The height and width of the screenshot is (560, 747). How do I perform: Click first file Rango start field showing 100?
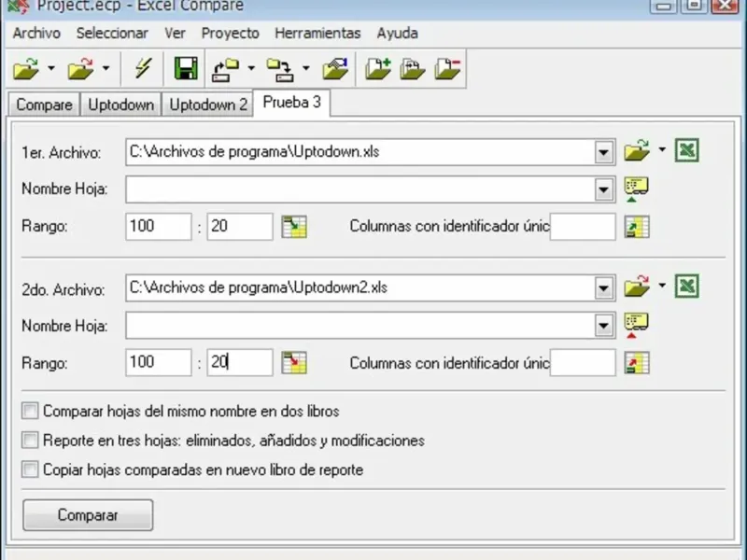click(x=159, y=227)
